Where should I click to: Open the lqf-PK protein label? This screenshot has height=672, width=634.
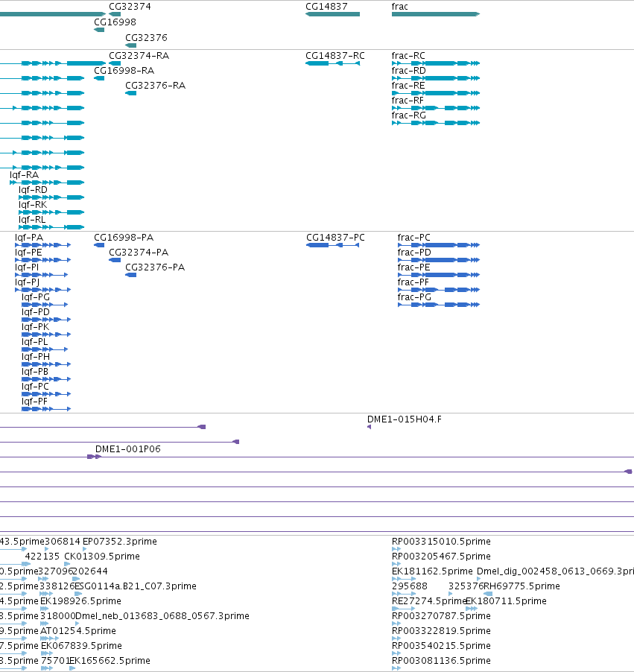pyautogui.click(x=36, y=327)
